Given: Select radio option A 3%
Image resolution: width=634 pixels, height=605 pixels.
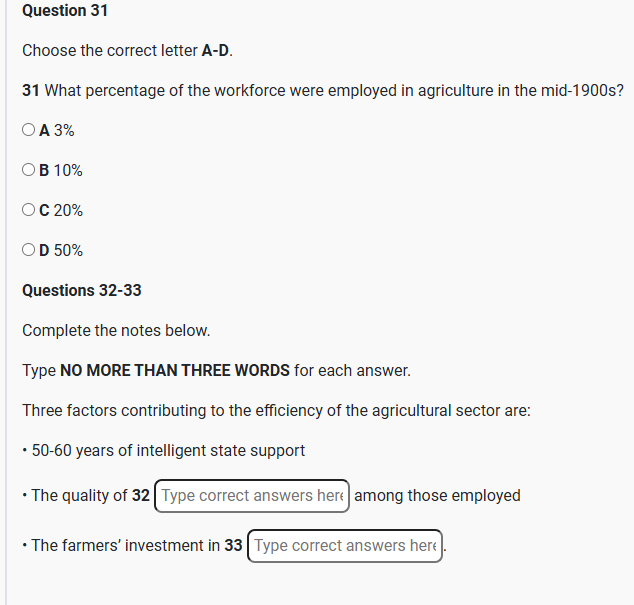Looking at the screenshot, I should (29, 130).
